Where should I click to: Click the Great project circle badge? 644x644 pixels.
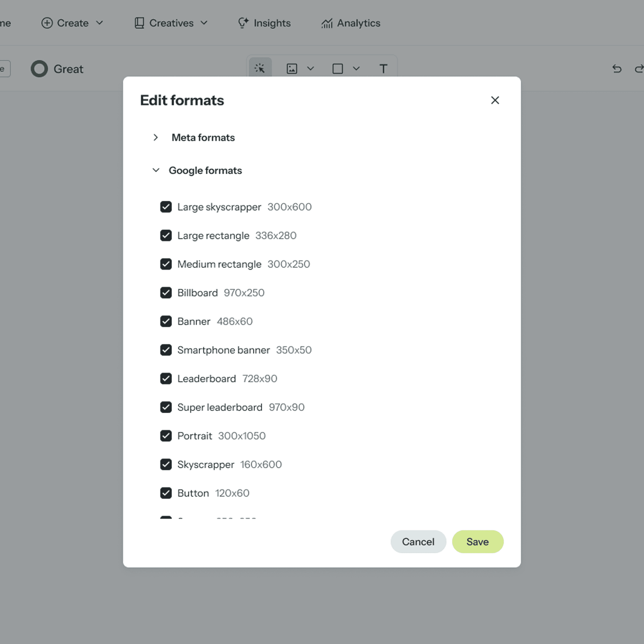pyautogui.click(x=40, y=69)
